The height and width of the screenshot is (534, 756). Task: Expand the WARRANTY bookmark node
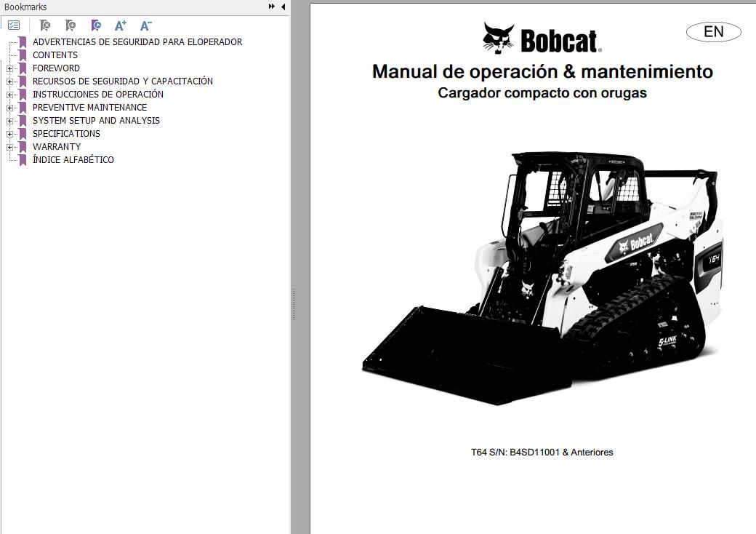pyautogui.click(x=9, y=147)
